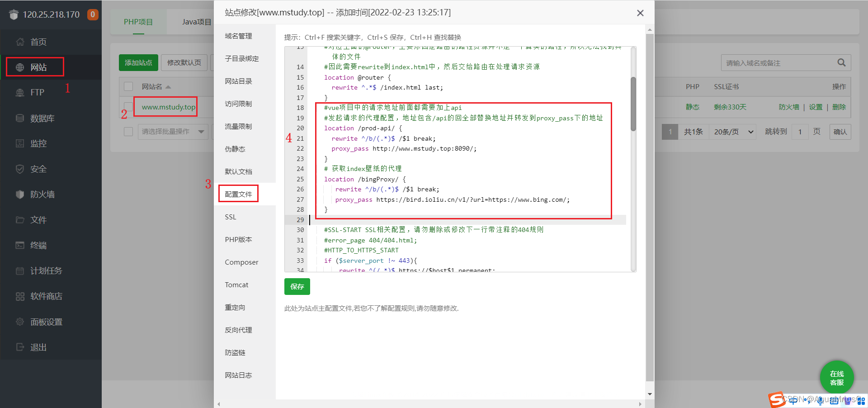Open the green 在线客服 chat bubble
Image resolution: width=868 pixels, height=408 pixels.
pos(837,378)
